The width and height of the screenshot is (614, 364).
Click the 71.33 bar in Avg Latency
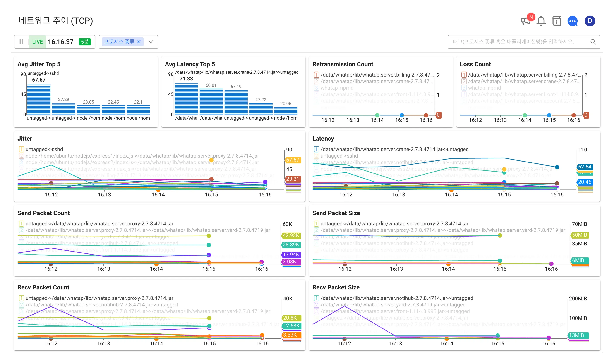click(x=186, y=99)
